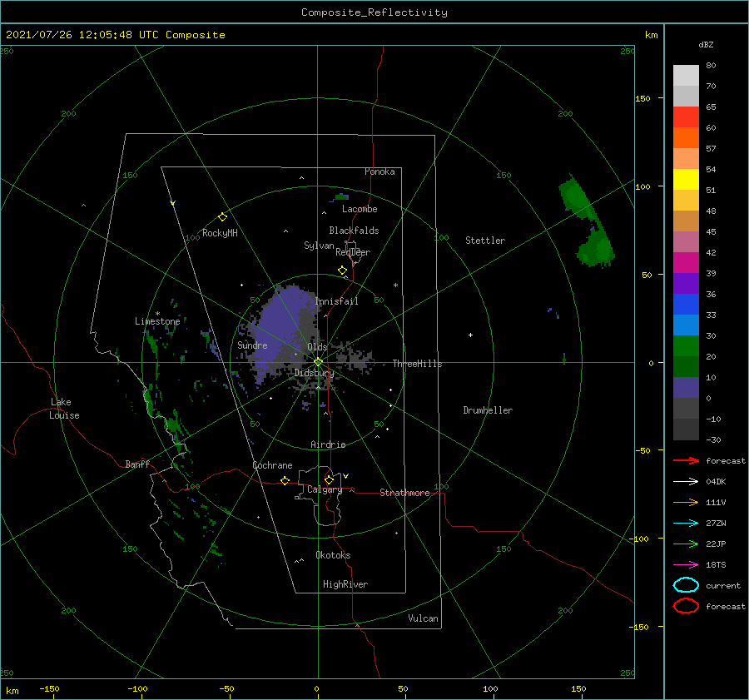Click the Ponoka city label
Viewport: 749px width, 700px height.
(x=379, y=171)
